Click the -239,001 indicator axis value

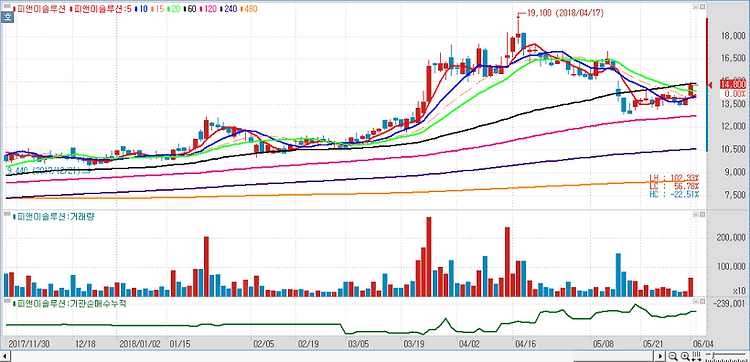point(729,303)
